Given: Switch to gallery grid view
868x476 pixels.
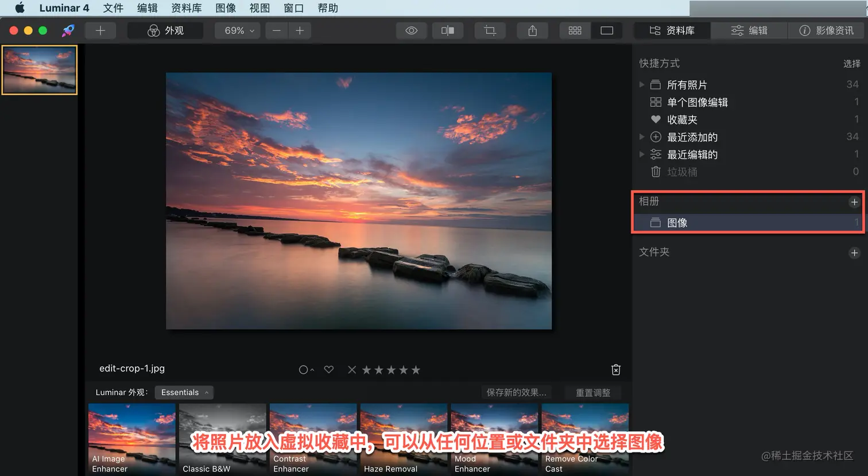Looking at the screenshot, I should (x=575, y=30).
